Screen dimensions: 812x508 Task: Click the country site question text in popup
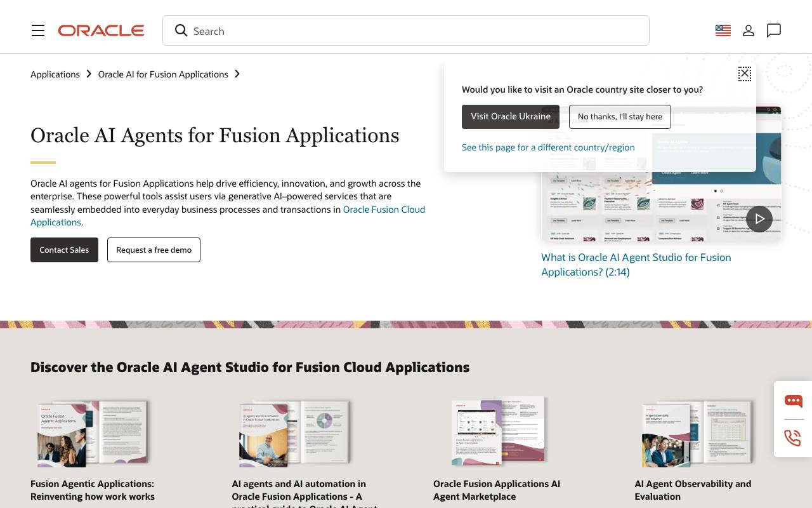[x=582, y=90]
